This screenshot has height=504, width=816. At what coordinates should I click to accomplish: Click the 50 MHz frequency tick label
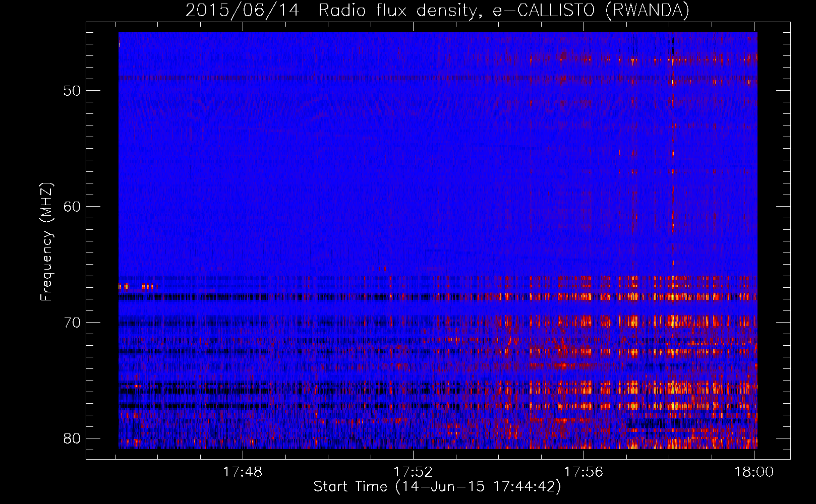click(x=73, y=91)
